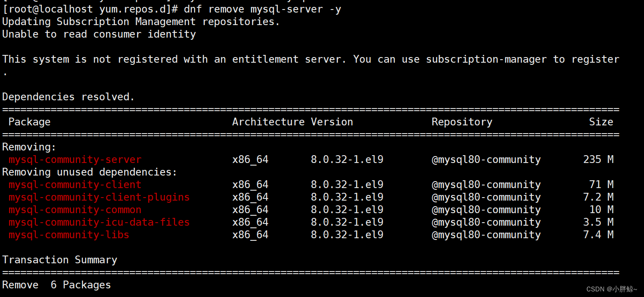Viewport: 644px width, 297px height.
Task: Click the 'Removing:' section label
Action: [29, 147]
